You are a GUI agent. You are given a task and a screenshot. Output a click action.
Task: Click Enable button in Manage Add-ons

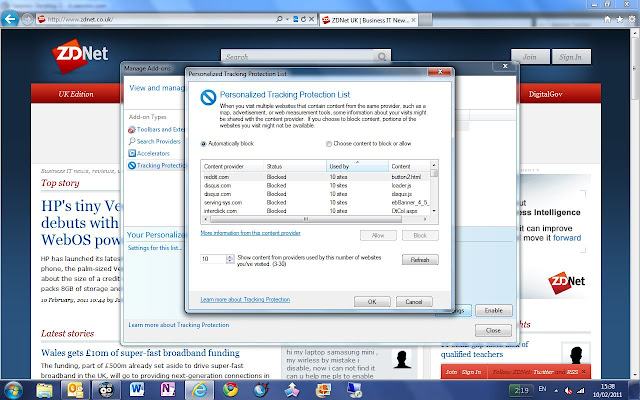coord(493,311)
